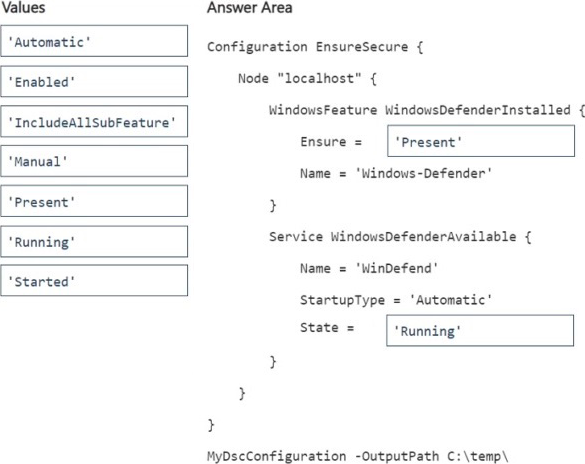Image resolution: width=585 pixels, height=464 pixels.
Task: Click the Ensure answer box containing 'Present'
Action: 481,141
